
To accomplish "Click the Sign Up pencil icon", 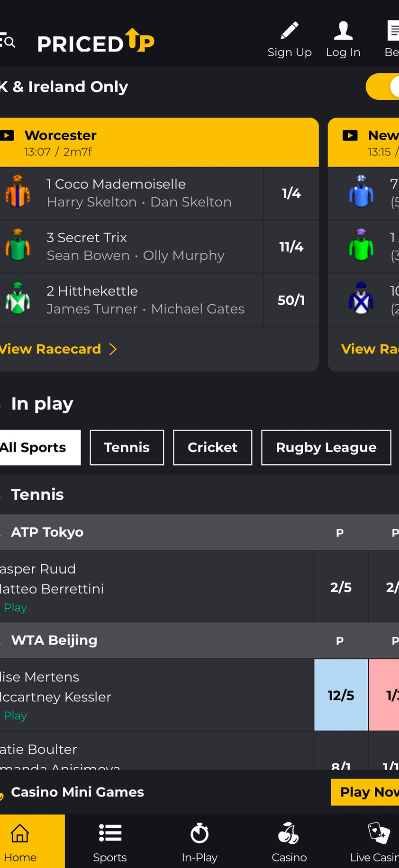I will pos(290,31).
